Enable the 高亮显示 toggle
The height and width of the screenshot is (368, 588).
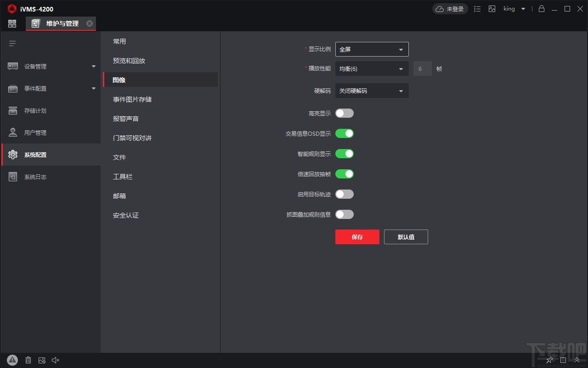point(345,113)
